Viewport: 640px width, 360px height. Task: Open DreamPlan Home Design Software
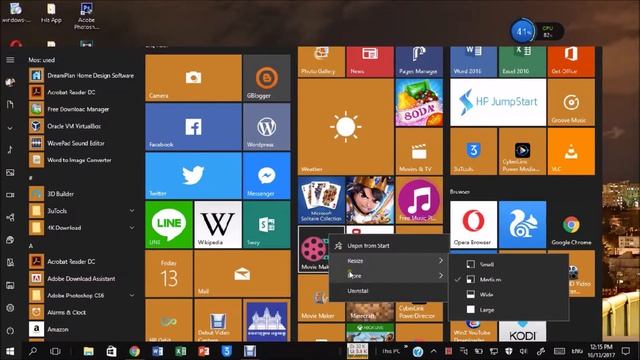[x=82, y=76]
